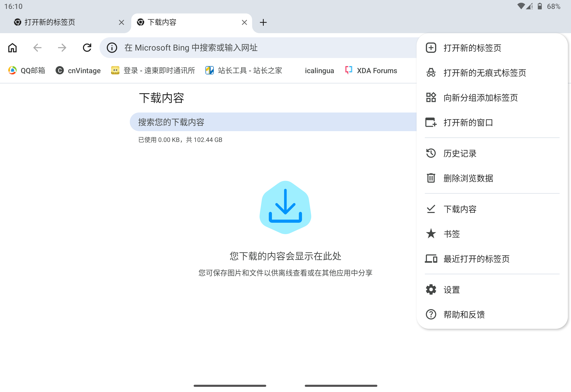Open site info icon in the address bar
Image resolution: width=571 pixels, height=392 pixels.
112,48
